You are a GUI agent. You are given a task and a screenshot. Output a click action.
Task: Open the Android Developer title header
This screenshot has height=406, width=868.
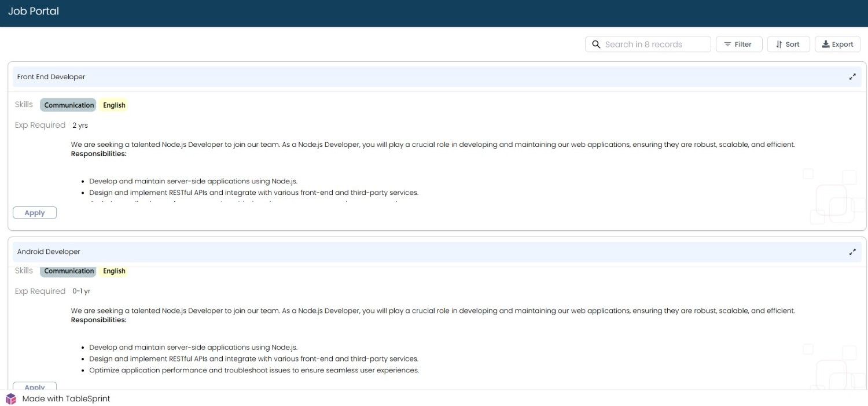(x=49, y=252)
